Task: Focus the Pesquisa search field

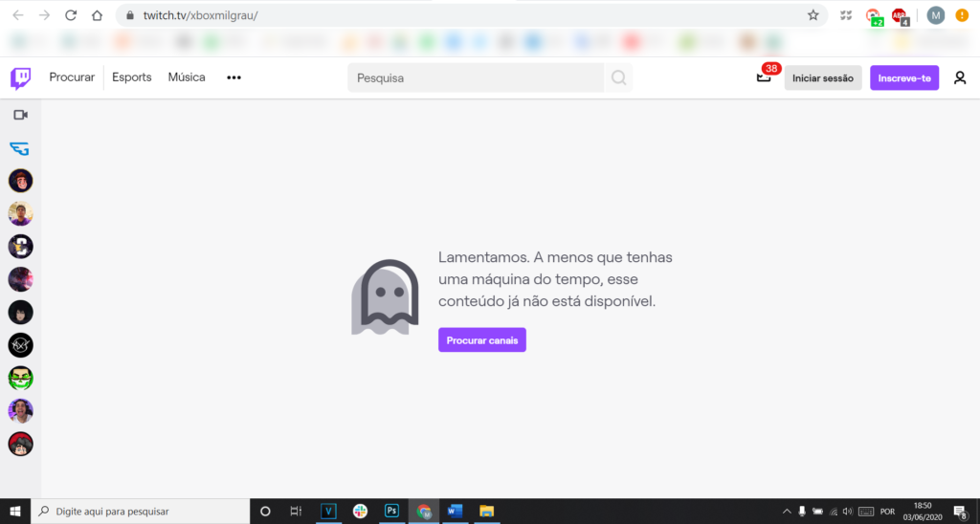Action: pyautogui.click(x=476, y=78)
